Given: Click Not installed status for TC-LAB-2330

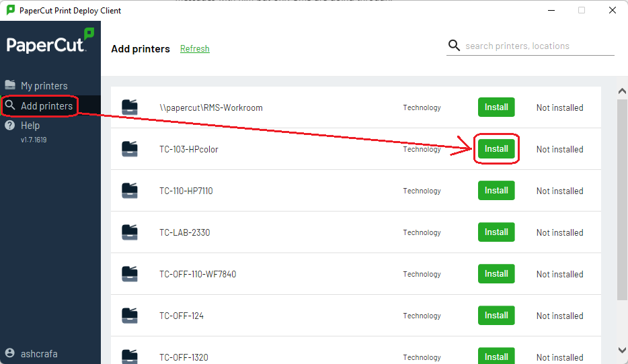Looking at the screenshot, I should [559, 232].
